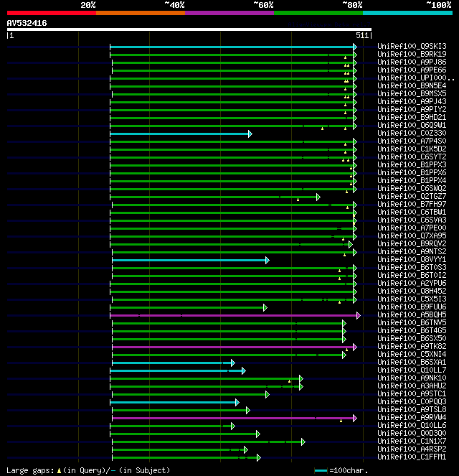The width and height of the screenshot is (459, 476).
Task: Open the UniRef100_A9TK82 entry label
Action: tap(412, 346)
